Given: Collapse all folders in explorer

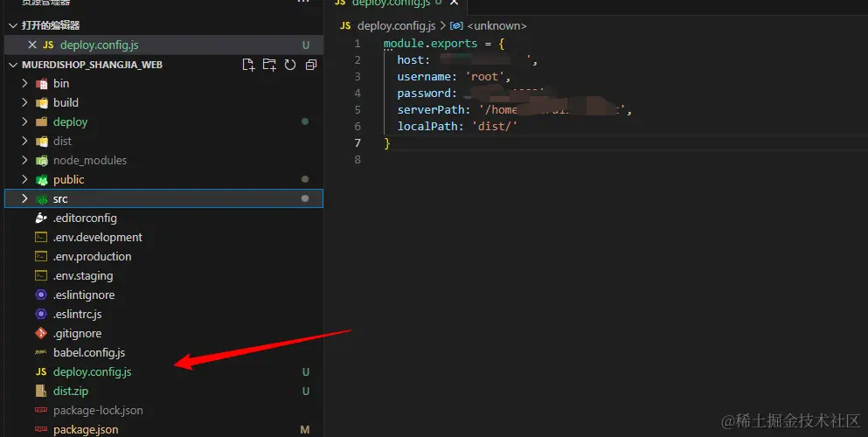Looking at the screenshot, I should [311, 65].
